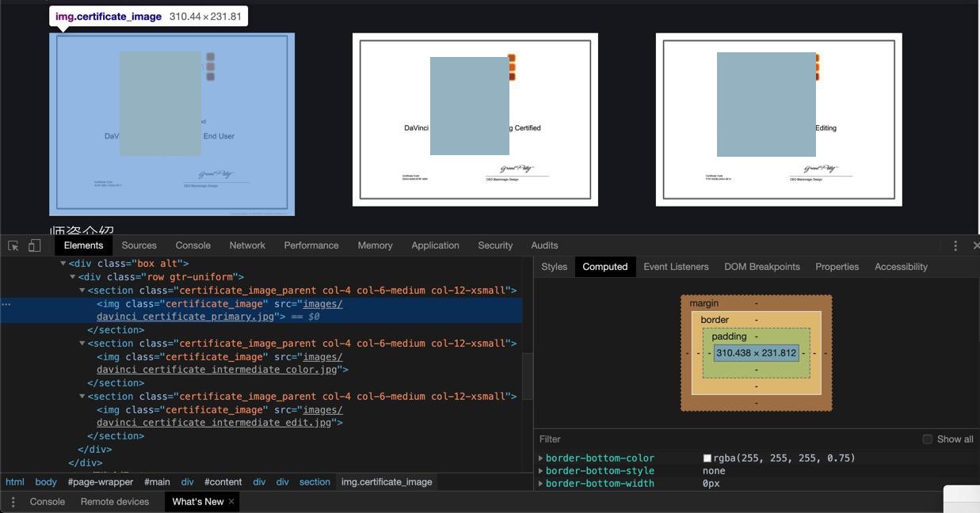
Task: Close the DevTools panel
Action: click(x=975, y=245)
